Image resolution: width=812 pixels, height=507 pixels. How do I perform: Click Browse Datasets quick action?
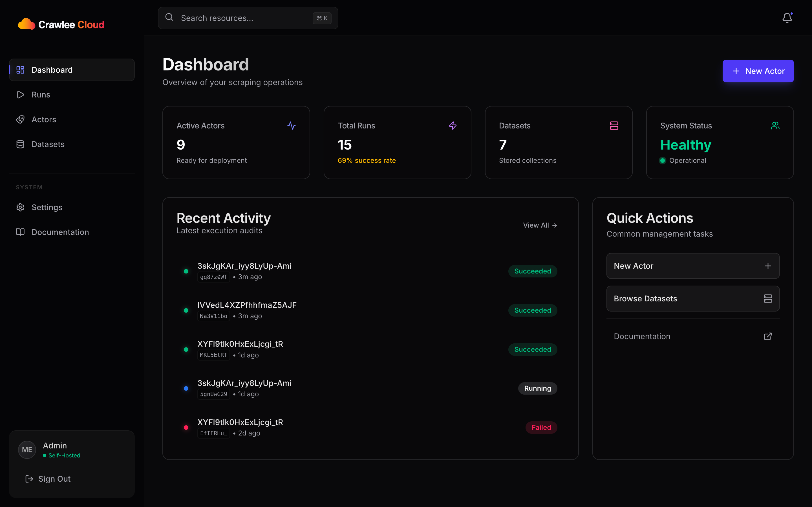click(x=692, y=299)
